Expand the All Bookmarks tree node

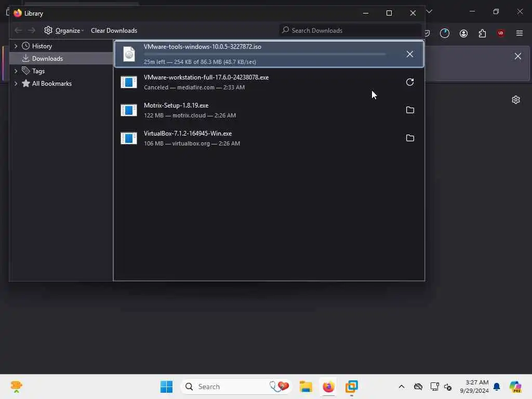click(16, 84)
